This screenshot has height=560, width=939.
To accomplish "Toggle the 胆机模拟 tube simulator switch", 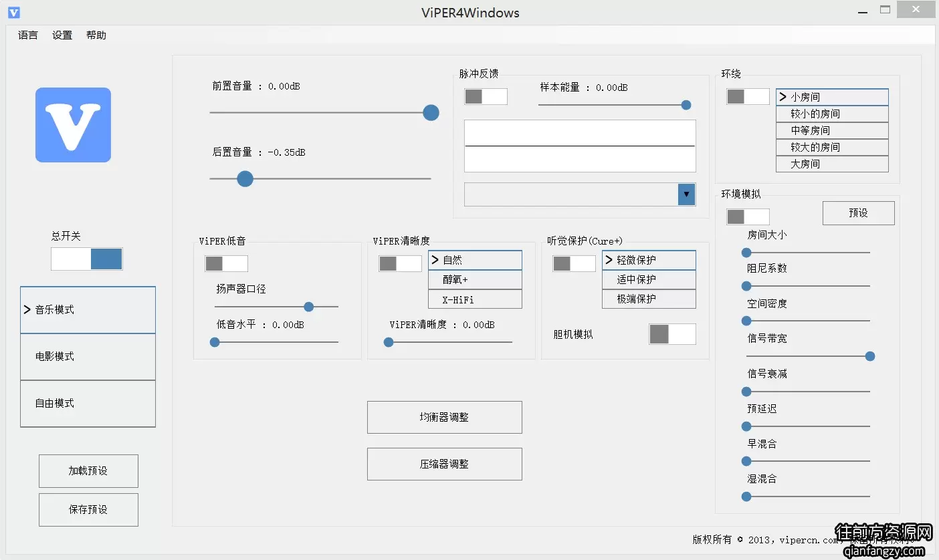I will (673, 334).
